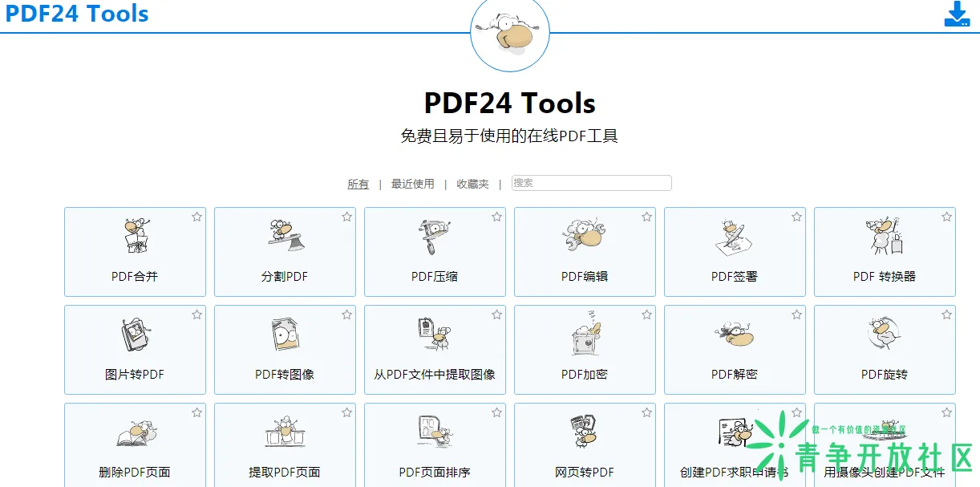Star the 删除PDF页面 tool
Screen dimensions: 980x487
[x=196, y=412]
